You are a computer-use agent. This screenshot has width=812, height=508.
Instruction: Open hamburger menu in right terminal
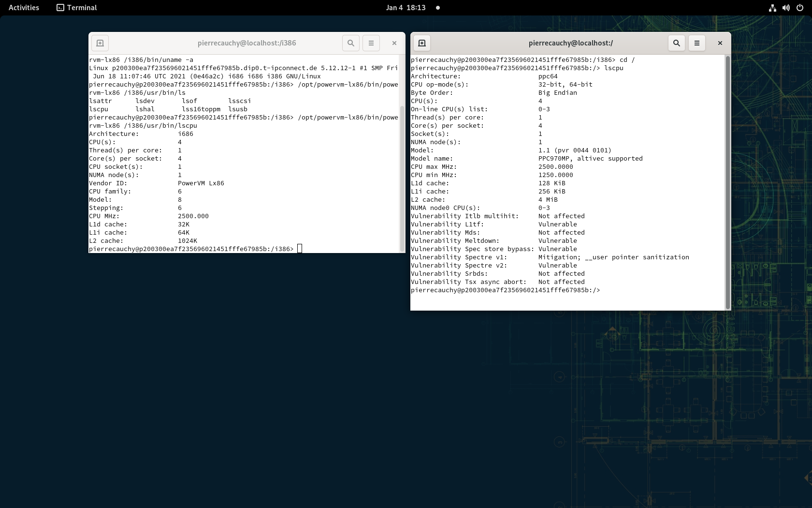click(697, 43)
